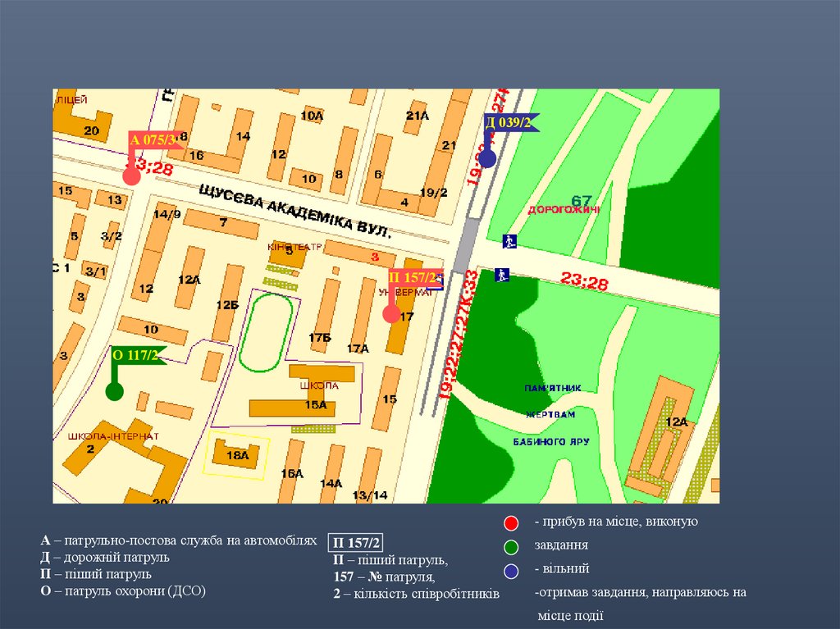Image resolution: width=840 pixels, height=629 pixels.
Task: Click the 23:28 time label on the park road
Action: [584, 281]
